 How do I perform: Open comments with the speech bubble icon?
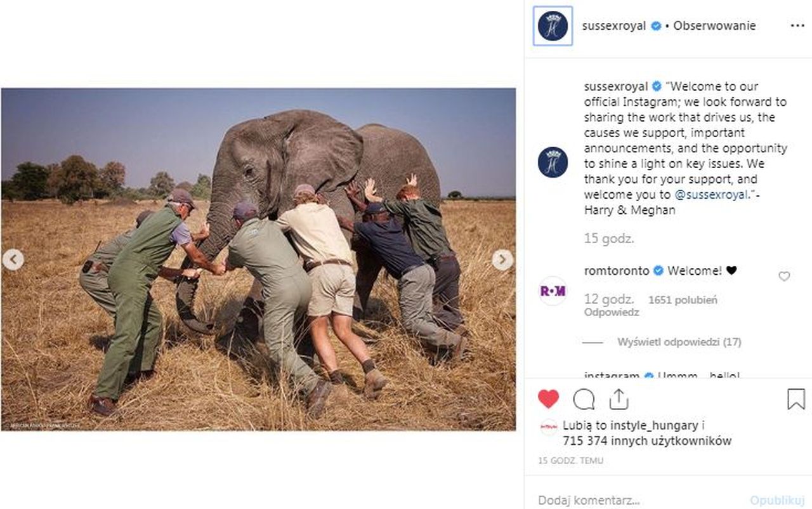click(584, 399)
